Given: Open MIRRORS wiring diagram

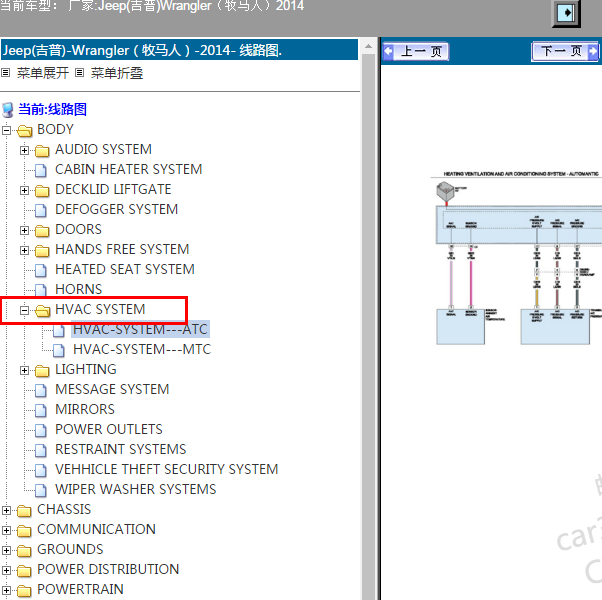Looking at the screenshot, I should click(85, 409).
